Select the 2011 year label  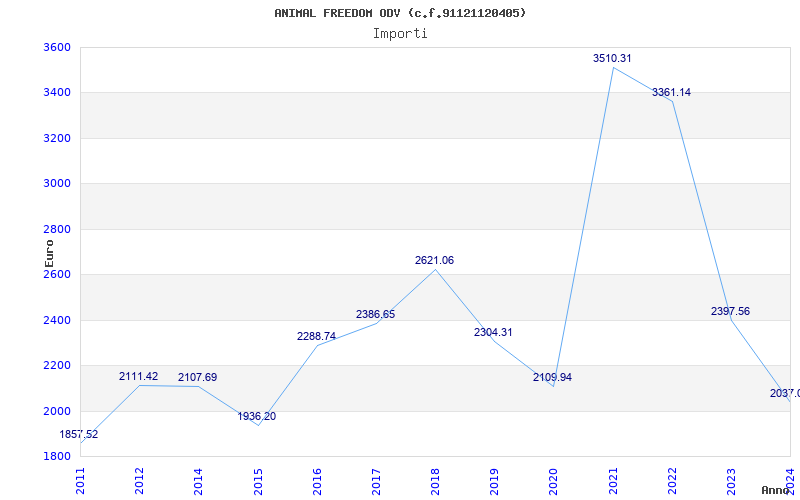coord(81,481)
